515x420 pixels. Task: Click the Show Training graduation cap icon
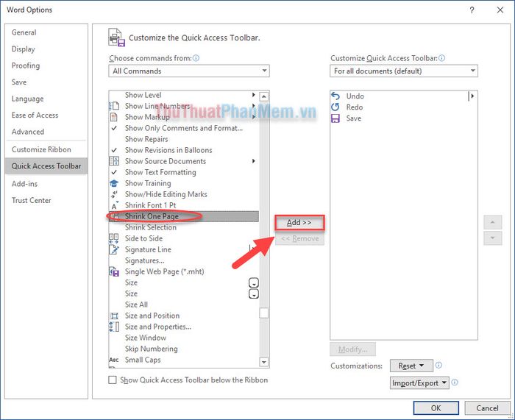pyautogui.click(x=113, y=183)
